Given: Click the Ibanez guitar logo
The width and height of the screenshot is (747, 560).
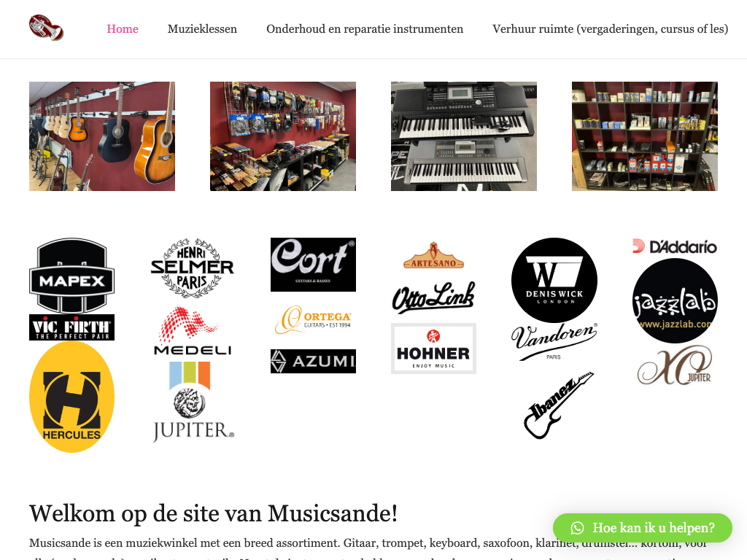Looking at the screenshot, I should [x=558, y=405].
